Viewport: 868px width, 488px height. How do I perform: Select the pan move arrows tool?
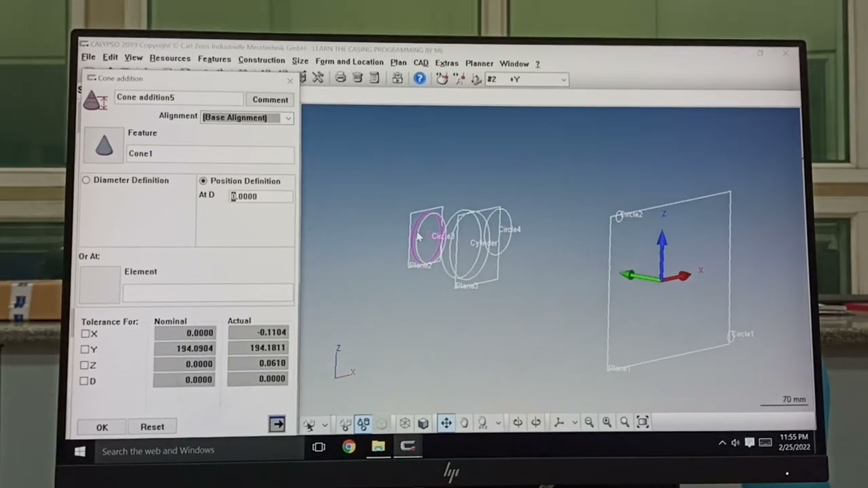pyautogui.click(x=446, y=423)
